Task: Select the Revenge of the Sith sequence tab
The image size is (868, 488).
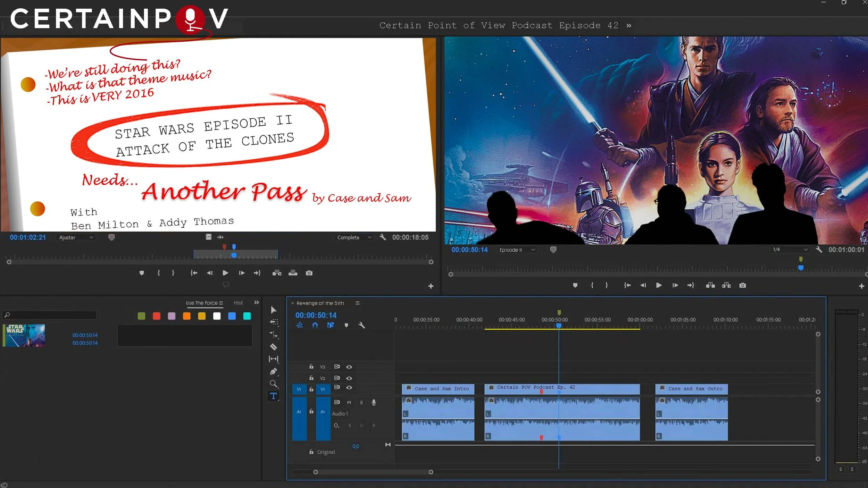Action: pyautogui.click(x=320, y=303)
